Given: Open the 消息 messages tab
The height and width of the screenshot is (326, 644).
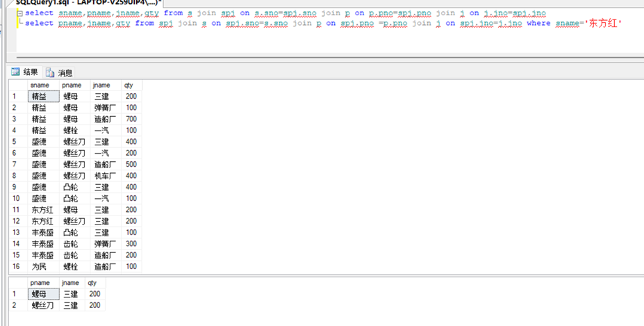Looking at the screenshot, I should [x=60, y=73].
